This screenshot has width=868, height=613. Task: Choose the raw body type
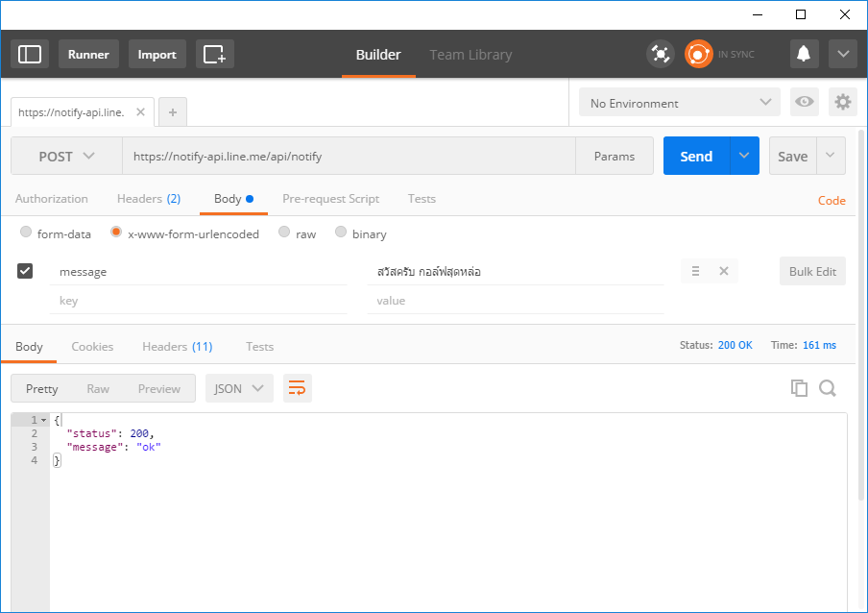click(x=284, y=232)
